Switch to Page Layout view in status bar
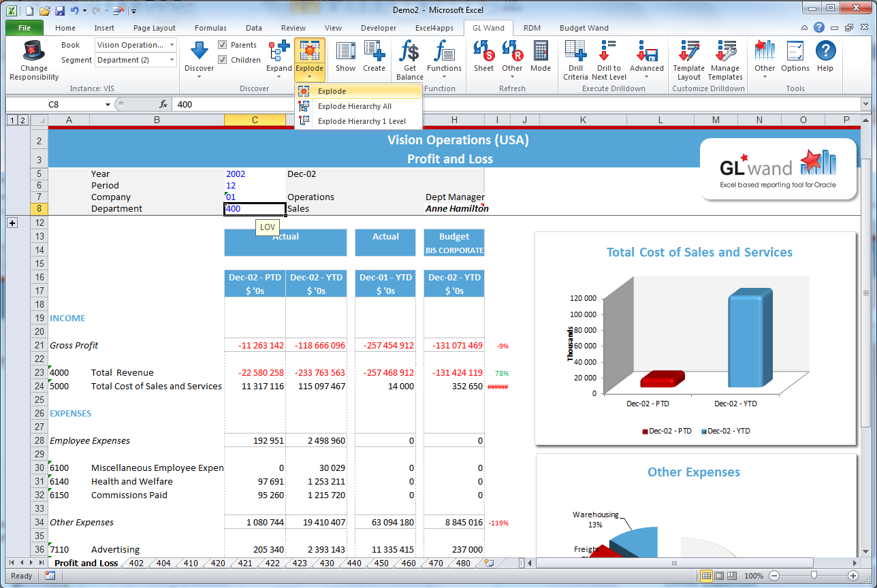 (720, 576)
